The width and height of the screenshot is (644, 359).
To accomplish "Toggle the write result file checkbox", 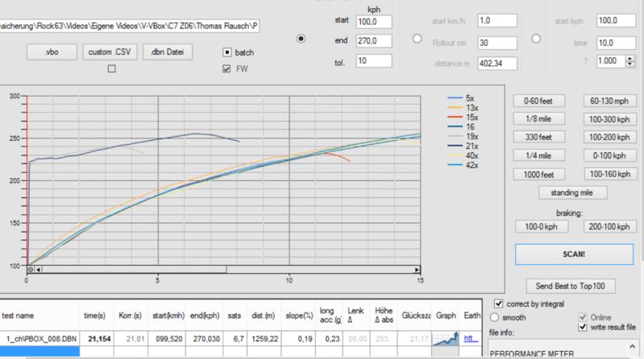I will click(584, 327).
